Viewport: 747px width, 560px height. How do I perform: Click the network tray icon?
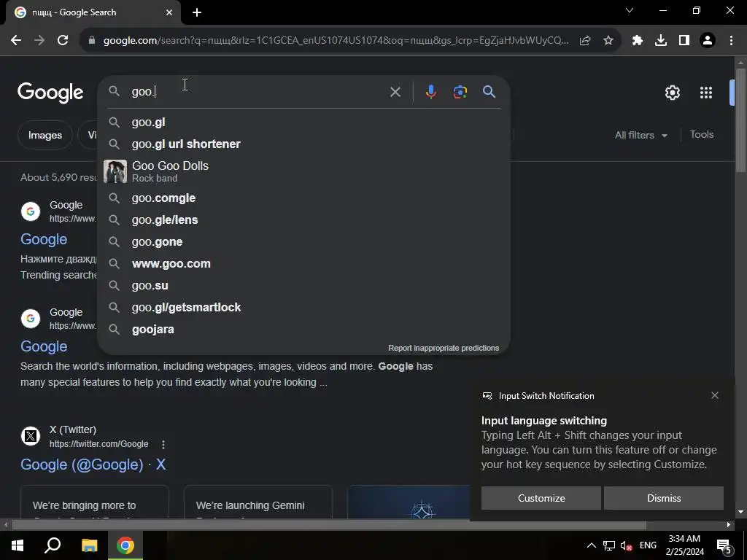click(609, 545)
